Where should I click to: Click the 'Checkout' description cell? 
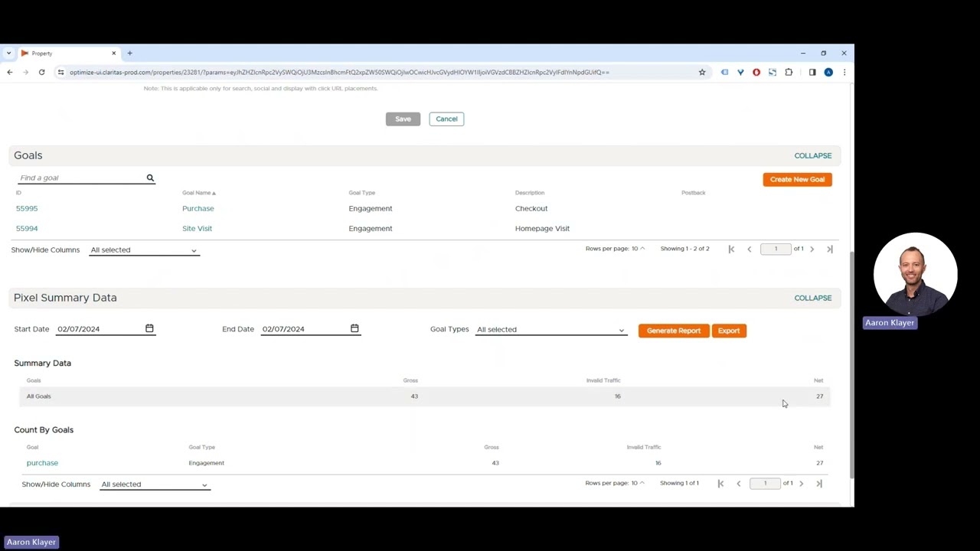(x=531, y=208)
